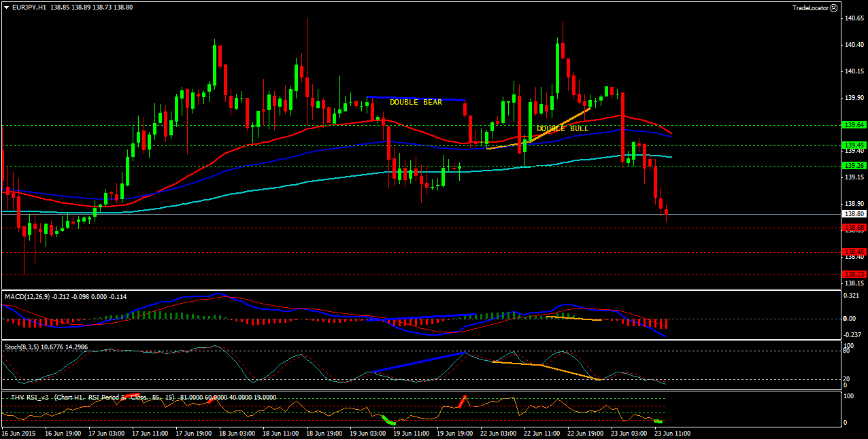Viewport: 868px width, 439px height.
Task: Click the 100 level on RSI scale
Action: (x=849, y=396)
